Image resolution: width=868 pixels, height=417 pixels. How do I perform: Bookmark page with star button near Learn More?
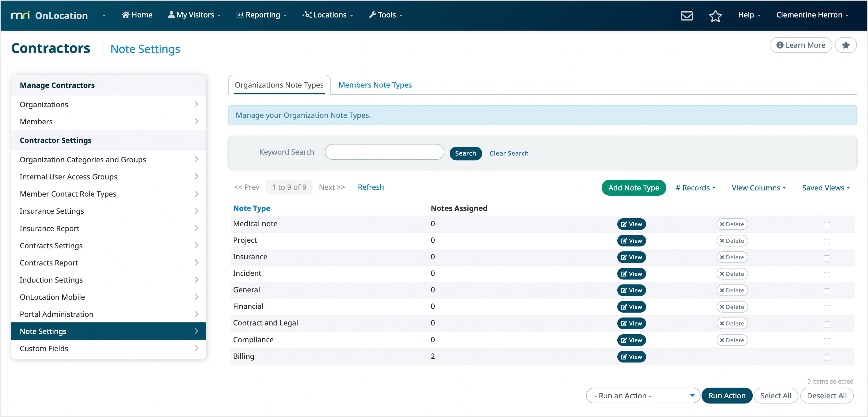pos(845,45)
